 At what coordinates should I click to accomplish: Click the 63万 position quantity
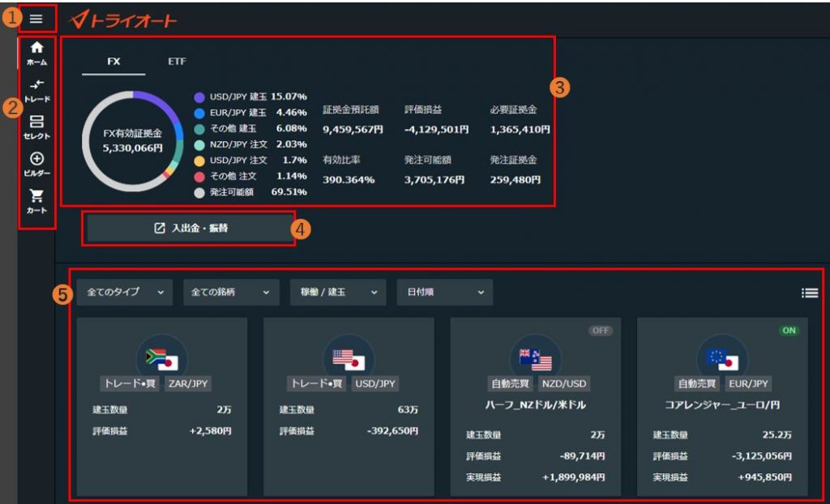tap(408, 410)
